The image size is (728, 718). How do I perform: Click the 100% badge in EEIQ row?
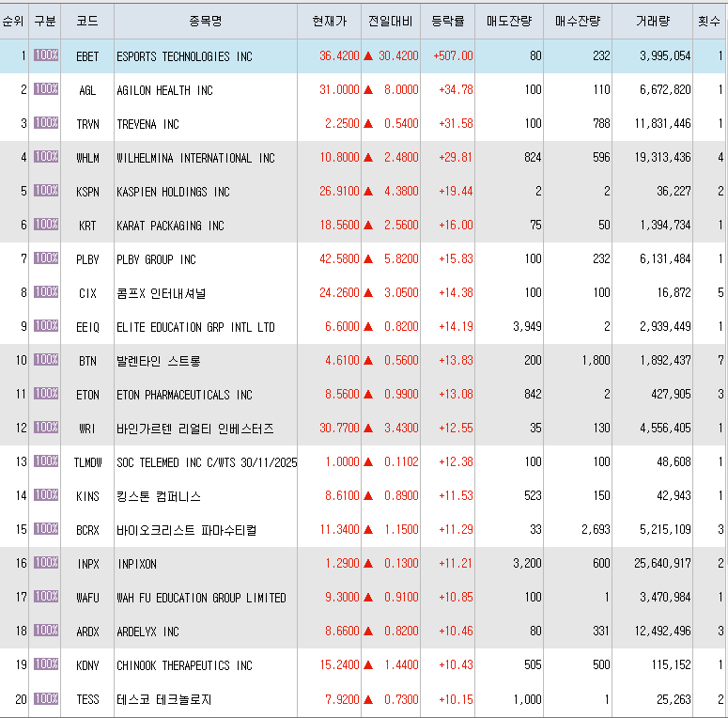tap(46, 325)
